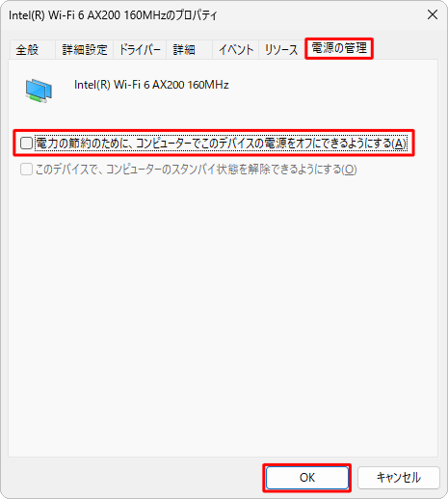Click the (A) shortcut at the end of the power-saving label

[x=399, y=144]
